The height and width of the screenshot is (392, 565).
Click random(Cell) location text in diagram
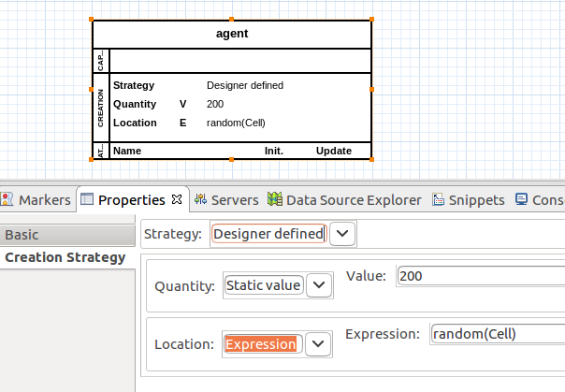236,123
